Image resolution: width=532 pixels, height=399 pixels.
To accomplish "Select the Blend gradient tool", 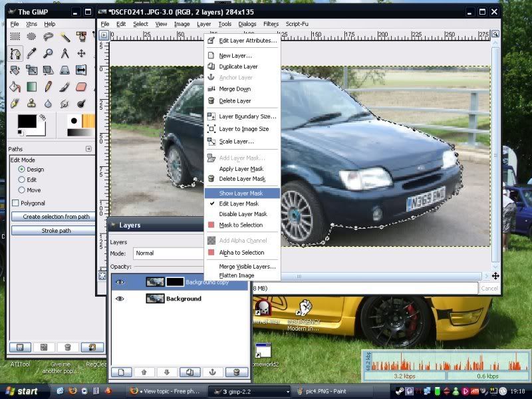I will pyautogui.click(x=31, y=87).
